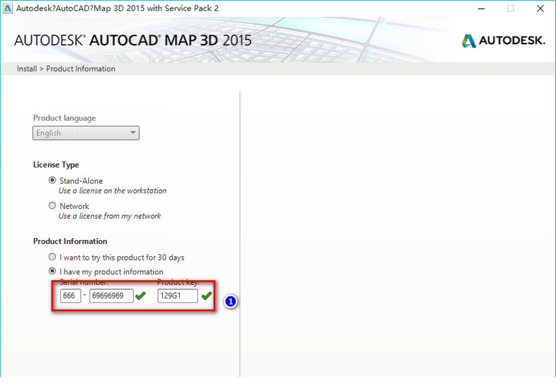Close the AutoCAD Map 3D installer window

point(540,9)
